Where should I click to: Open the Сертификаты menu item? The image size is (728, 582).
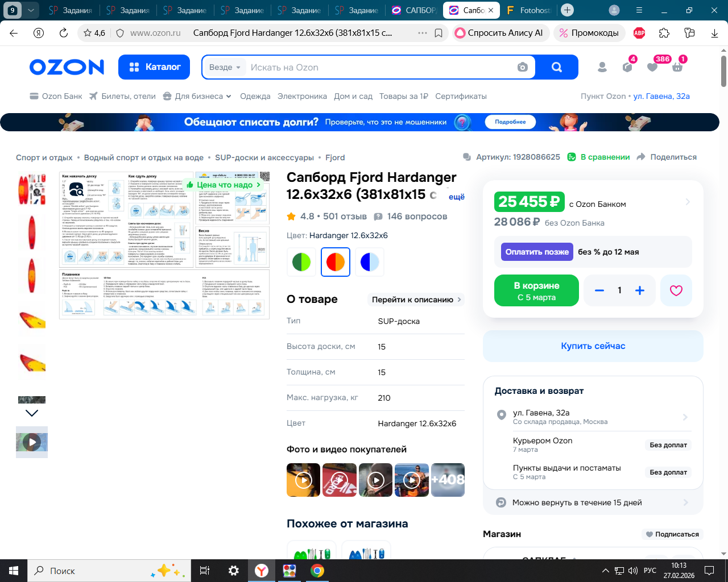[x=461, y=96]
